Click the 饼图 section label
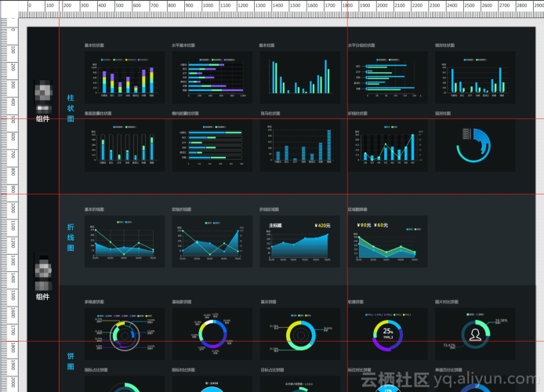544x392 pixels. pyautogui.click(x=71, y=361)
